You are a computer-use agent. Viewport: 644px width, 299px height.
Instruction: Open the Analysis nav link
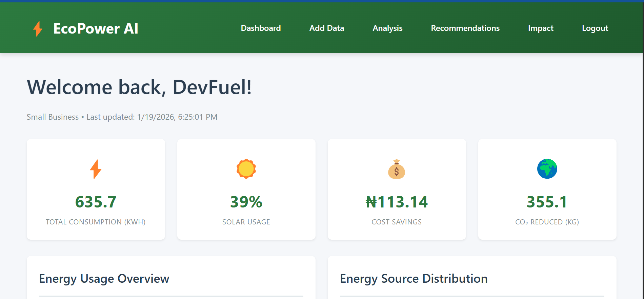click(387, 28)
